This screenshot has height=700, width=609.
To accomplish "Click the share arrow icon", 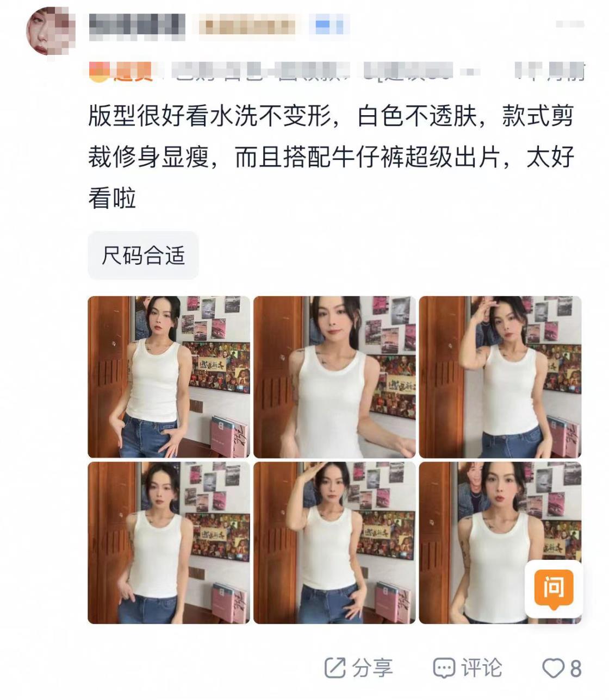I will (x=335, y=668).
